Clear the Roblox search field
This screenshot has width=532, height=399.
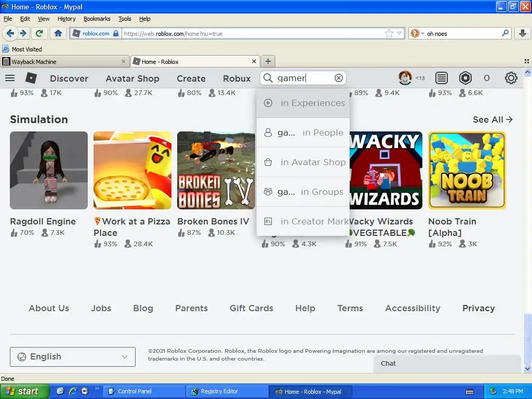tap(339, 78)
